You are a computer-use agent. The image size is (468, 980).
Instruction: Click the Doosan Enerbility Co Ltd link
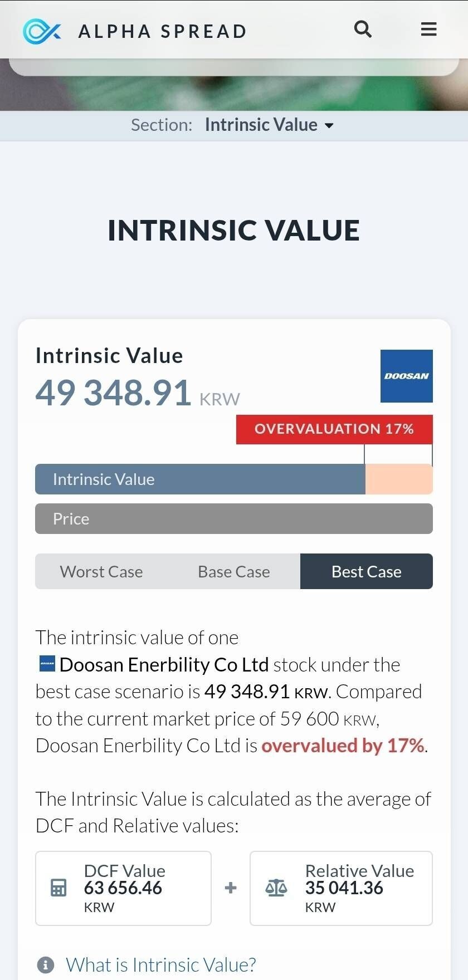click(164, 665)
